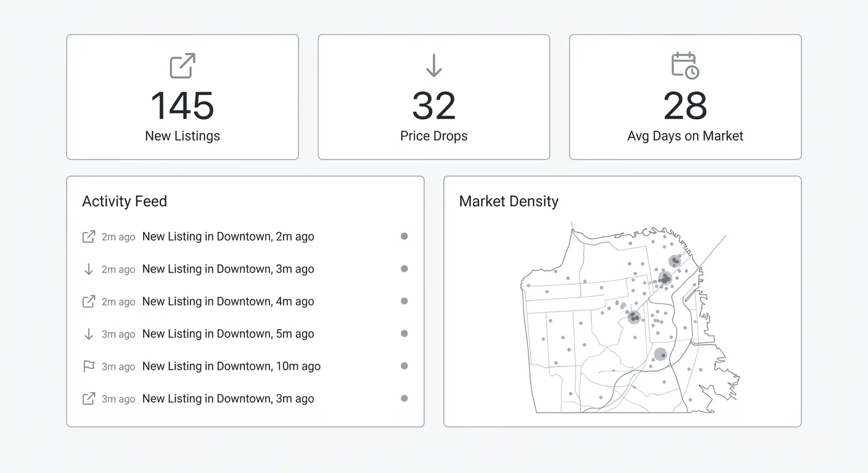The image size is (868, 473).
Task: Click the open-link icon beside the 4m ago listing
Action: point(89,302)
